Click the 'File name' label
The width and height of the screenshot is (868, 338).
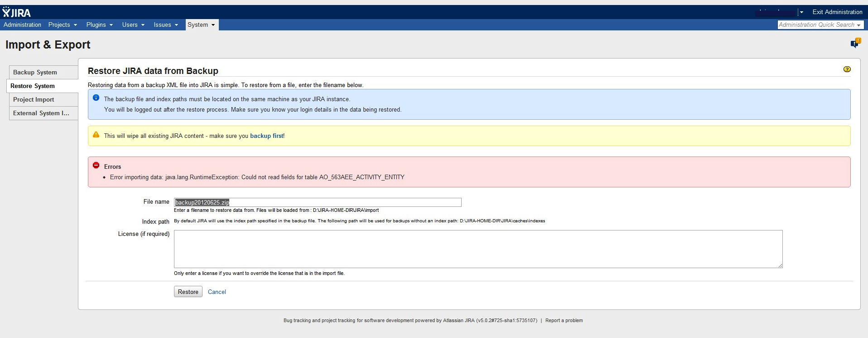(x=156, y=201)
